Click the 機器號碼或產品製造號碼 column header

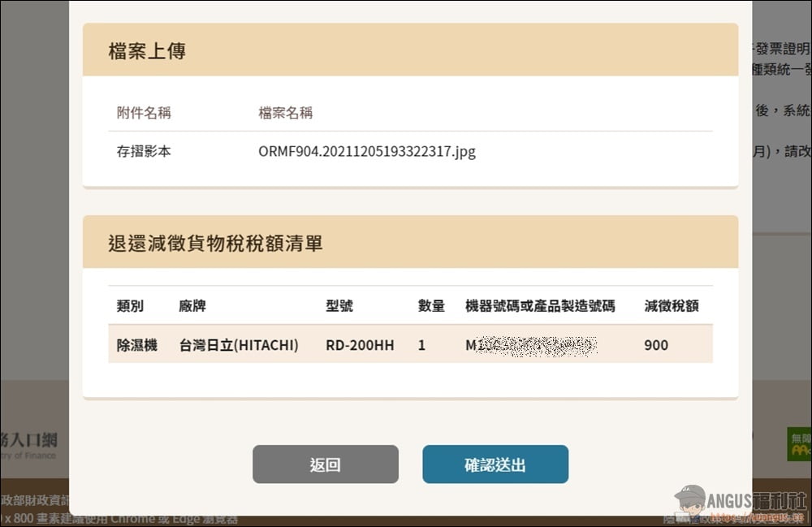click(x=539, y=306)
